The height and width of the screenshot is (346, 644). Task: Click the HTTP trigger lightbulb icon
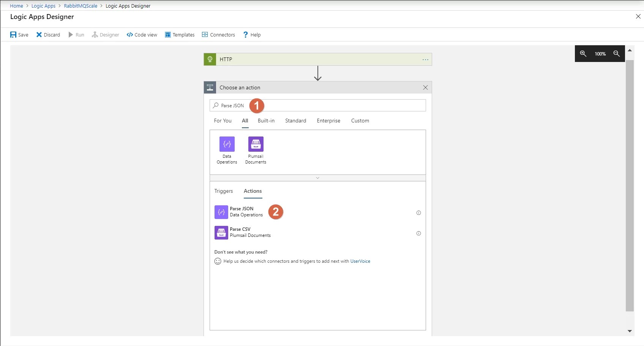point(210,59)
